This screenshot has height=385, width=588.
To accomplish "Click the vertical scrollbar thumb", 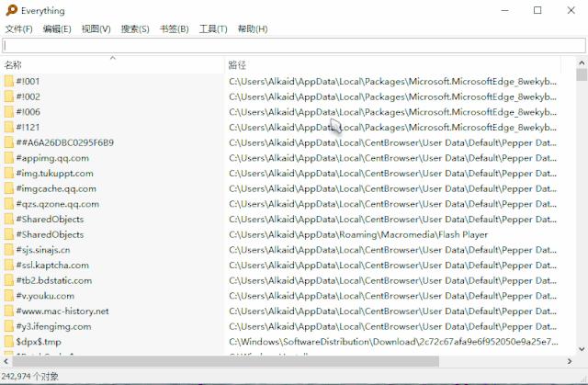I will pyautogui.click(x=582, y=74).
